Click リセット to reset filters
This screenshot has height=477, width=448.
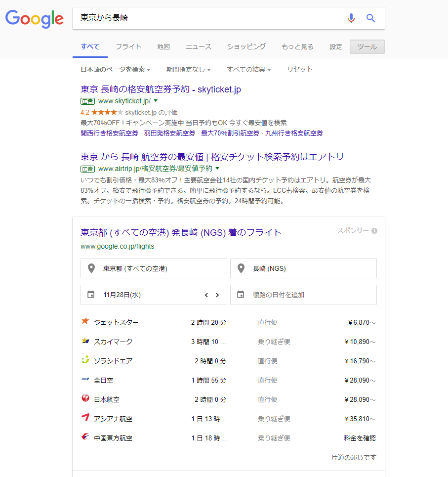point(300,69)
